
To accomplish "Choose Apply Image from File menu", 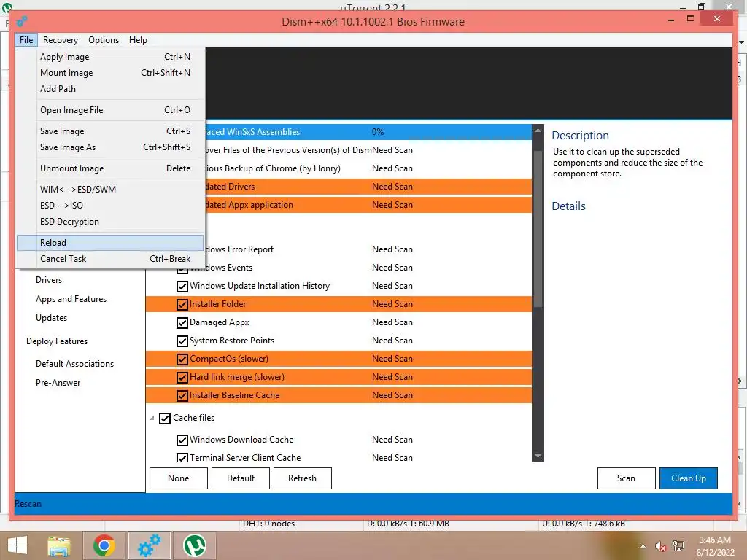I will pyautogui.click(x=111, y=57).
